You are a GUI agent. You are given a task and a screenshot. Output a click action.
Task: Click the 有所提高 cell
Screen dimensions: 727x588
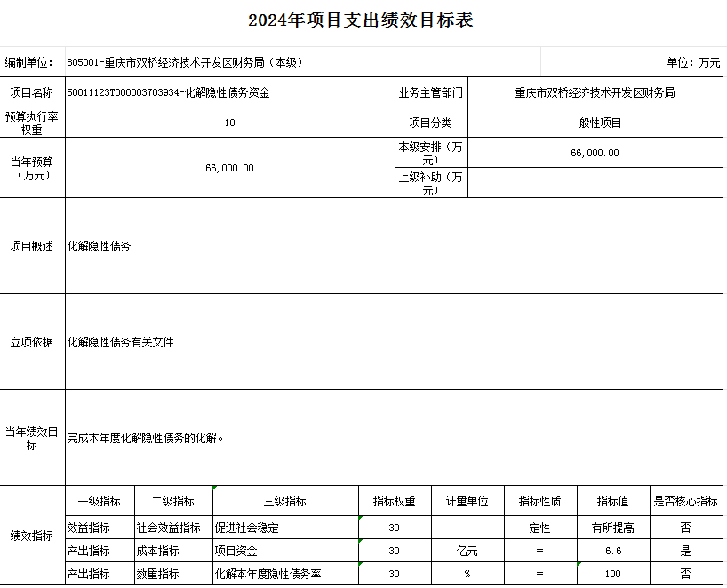click(x=613, y=528)
